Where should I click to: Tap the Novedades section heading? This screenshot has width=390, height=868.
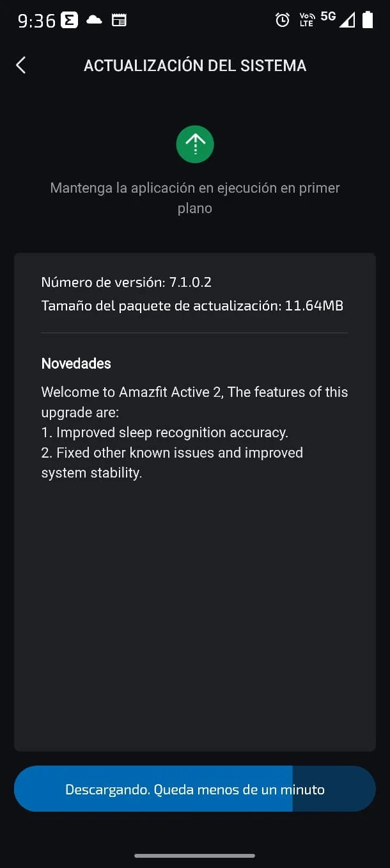(x=75, y=363)
